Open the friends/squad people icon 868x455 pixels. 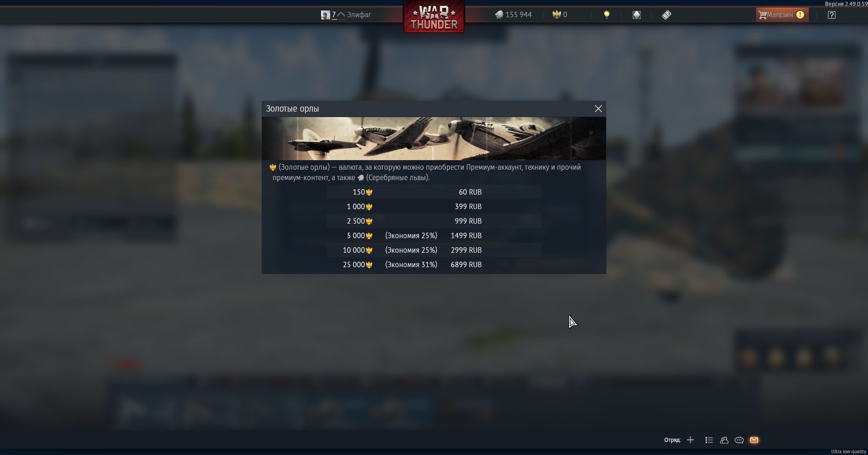[x=724, y=440]
